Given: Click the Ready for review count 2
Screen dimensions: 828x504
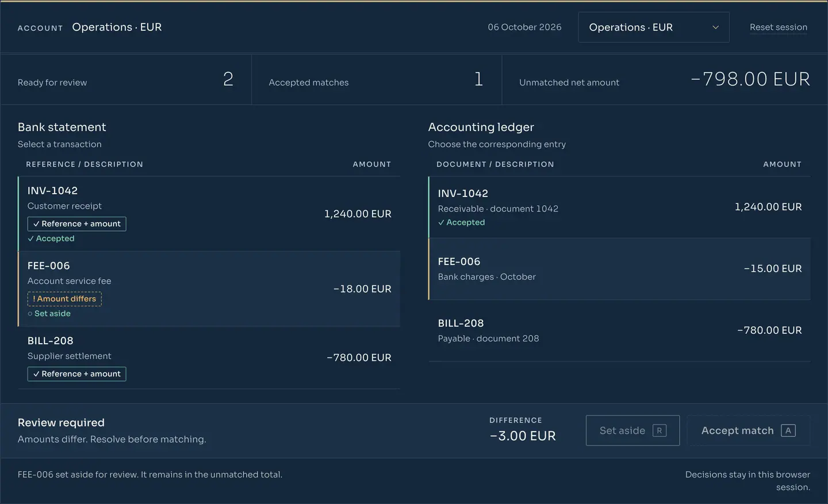Looking at the screenshot, I should 228,79.
